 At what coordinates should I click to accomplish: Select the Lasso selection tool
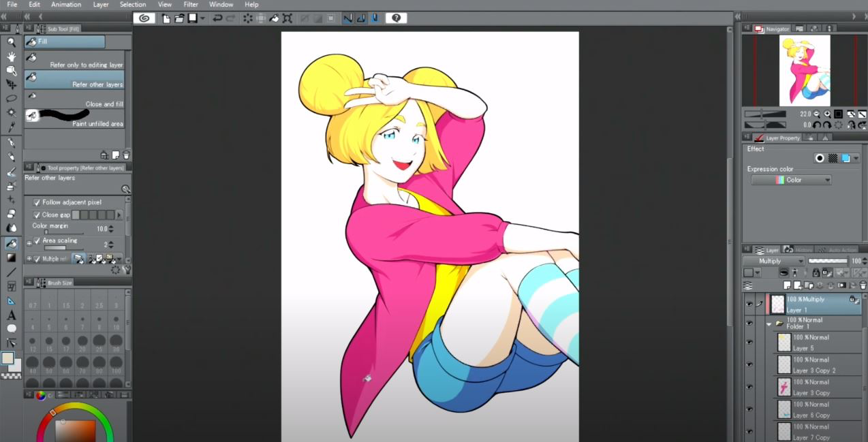click(x=11, y=98)
